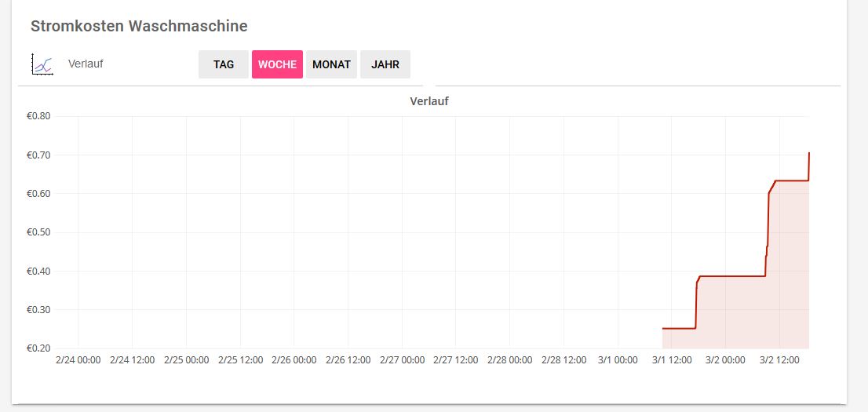Click the 3/2 12:00 date label

coord(779,360)
